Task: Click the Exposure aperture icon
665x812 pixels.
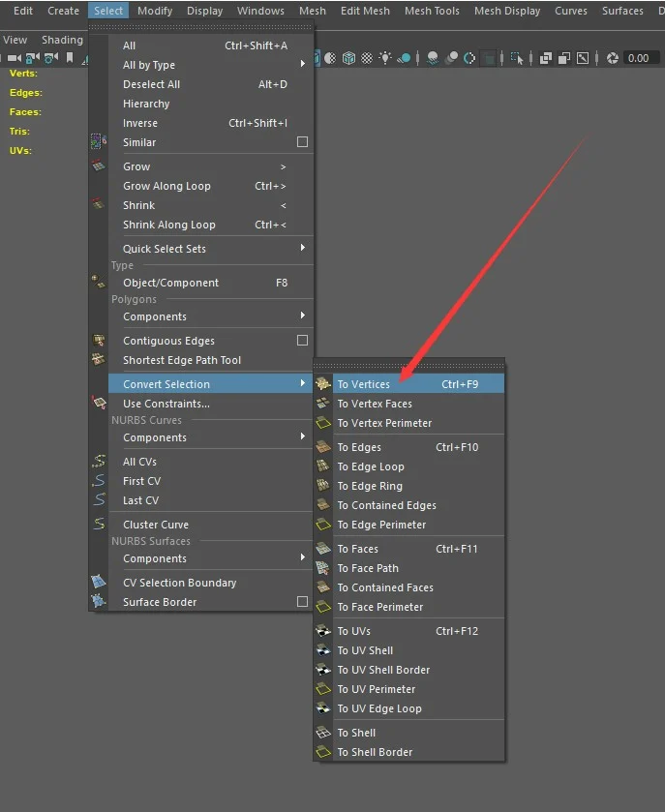Action: coord(612,58)
